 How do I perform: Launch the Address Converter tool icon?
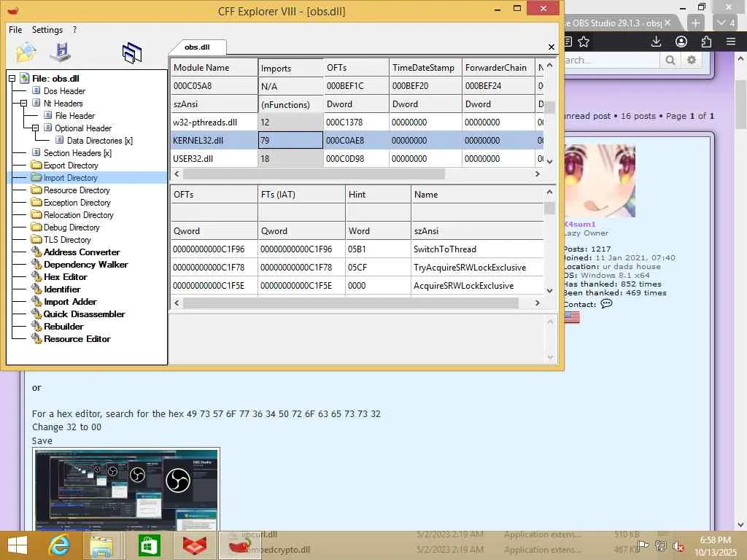click(36, 252)
